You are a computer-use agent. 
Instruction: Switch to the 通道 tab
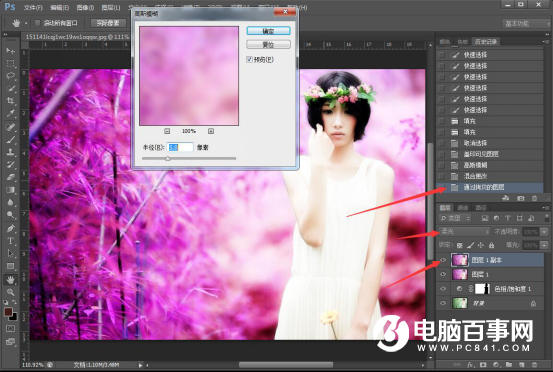tap(462, 208)
